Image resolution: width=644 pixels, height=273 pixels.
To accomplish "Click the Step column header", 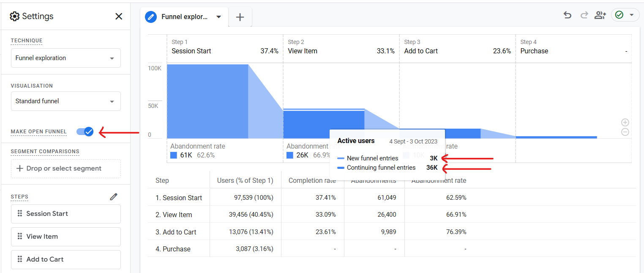I will point(162,180).
